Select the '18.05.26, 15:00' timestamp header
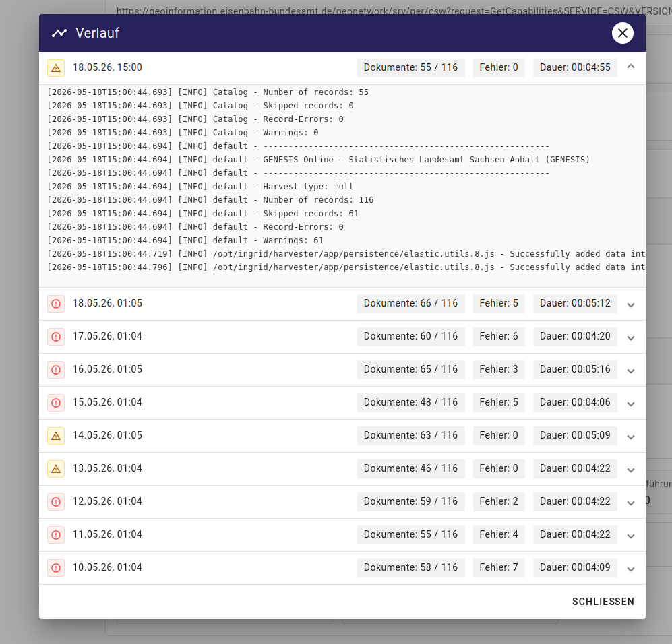672x644 pixels. 107,67
